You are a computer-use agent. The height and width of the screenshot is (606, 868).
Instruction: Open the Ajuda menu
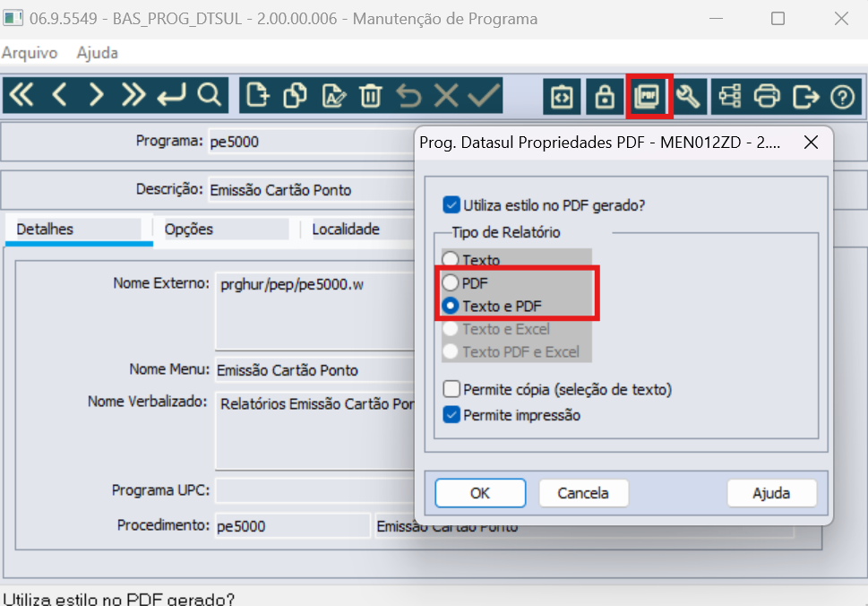pyautogui.click(x=98, y=53)
